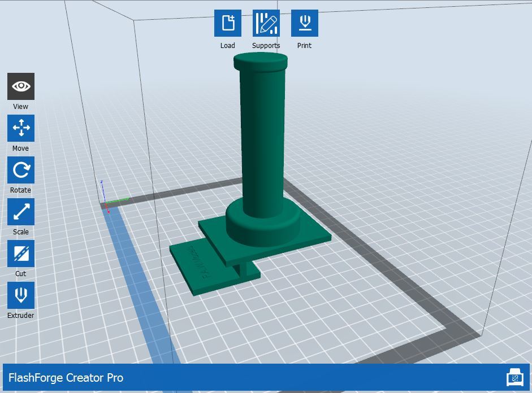532x393 pixels.
Task: Open the Supports editing tool
Action: [266, 23]
